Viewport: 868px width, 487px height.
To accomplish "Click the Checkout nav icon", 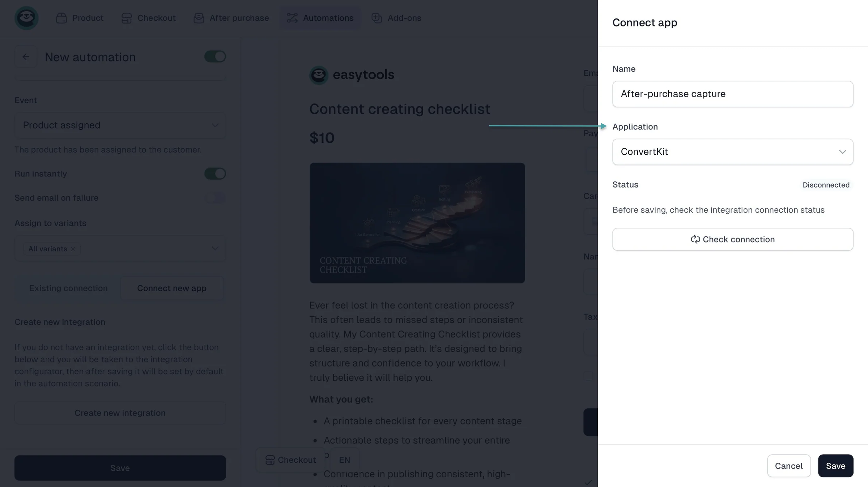I will (x=127, y=18).
